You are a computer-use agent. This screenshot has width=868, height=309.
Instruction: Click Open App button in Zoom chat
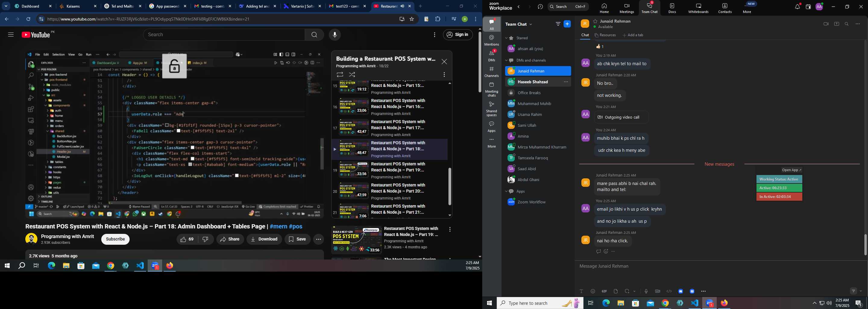click(x=791, y=170)
